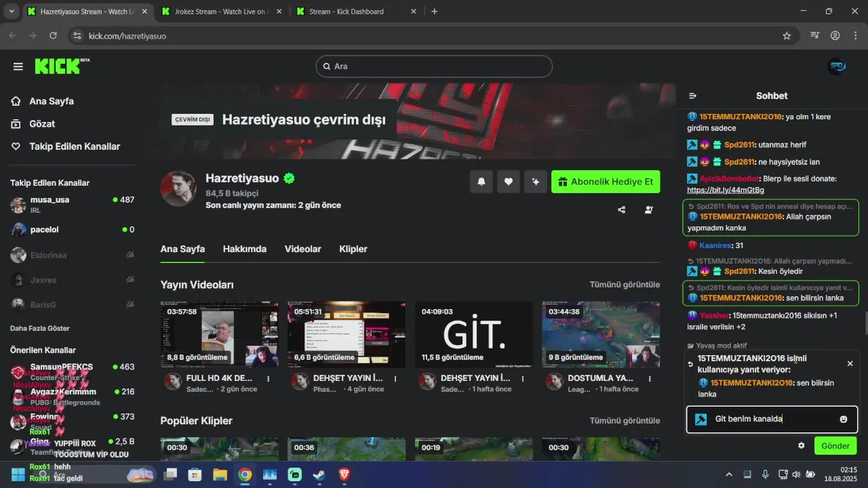This screenshot has width=868, height=488.
Task: Open the DOSTUMLA YA... video thumbnail
Action: tap(601, 335)
